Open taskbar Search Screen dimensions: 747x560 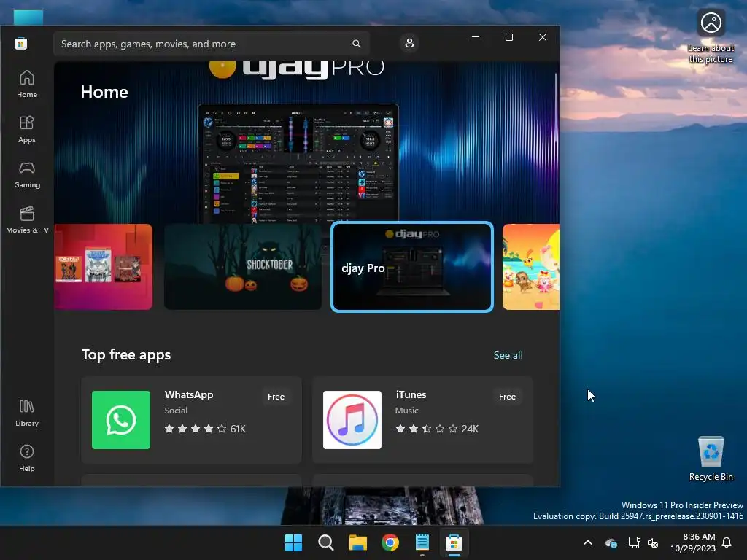tap(326, 542)
